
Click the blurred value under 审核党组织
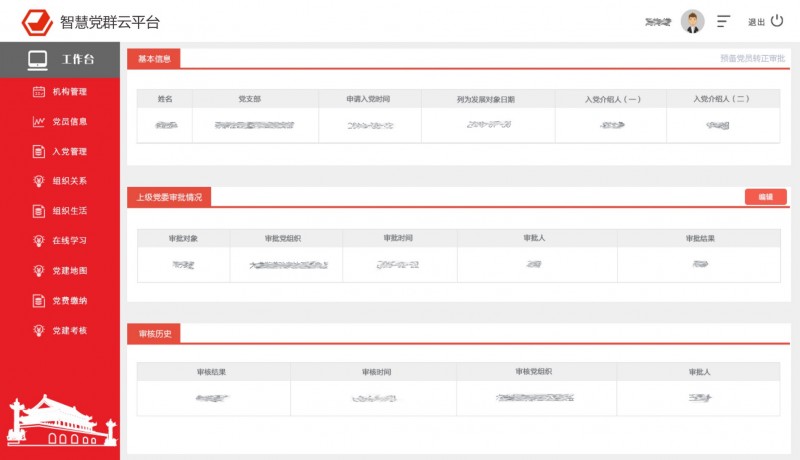tap(535, 397)
